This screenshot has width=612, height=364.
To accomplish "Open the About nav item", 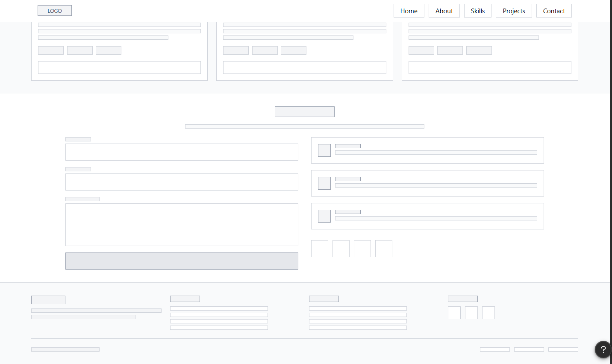I will [x=444, y=11].
